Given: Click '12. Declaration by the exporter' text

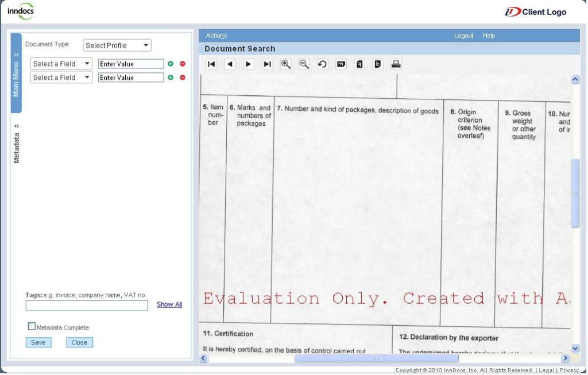Looking at the screenshot, I should (x=448, y=338).
